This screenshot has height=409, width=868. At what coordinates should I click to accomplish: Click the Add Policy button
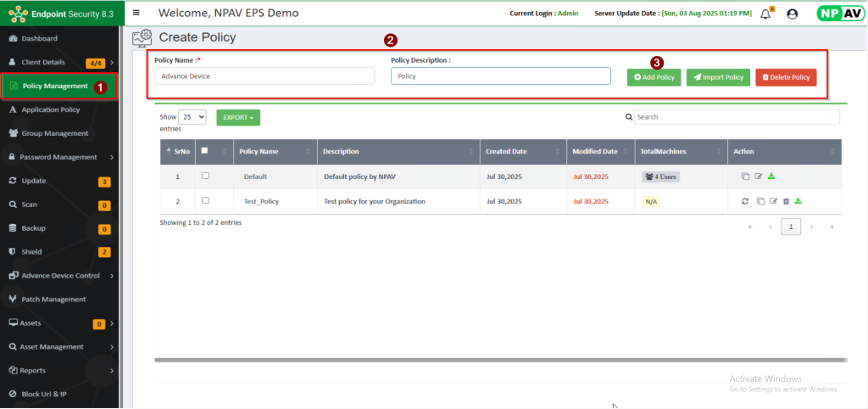[x=654, y=77]
